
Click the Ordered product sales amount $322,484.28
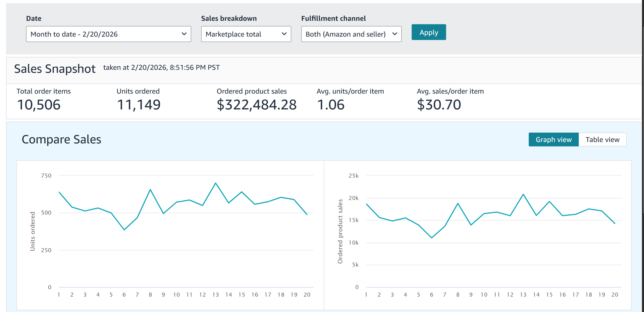pyautogui.click(x=257, y=105)
